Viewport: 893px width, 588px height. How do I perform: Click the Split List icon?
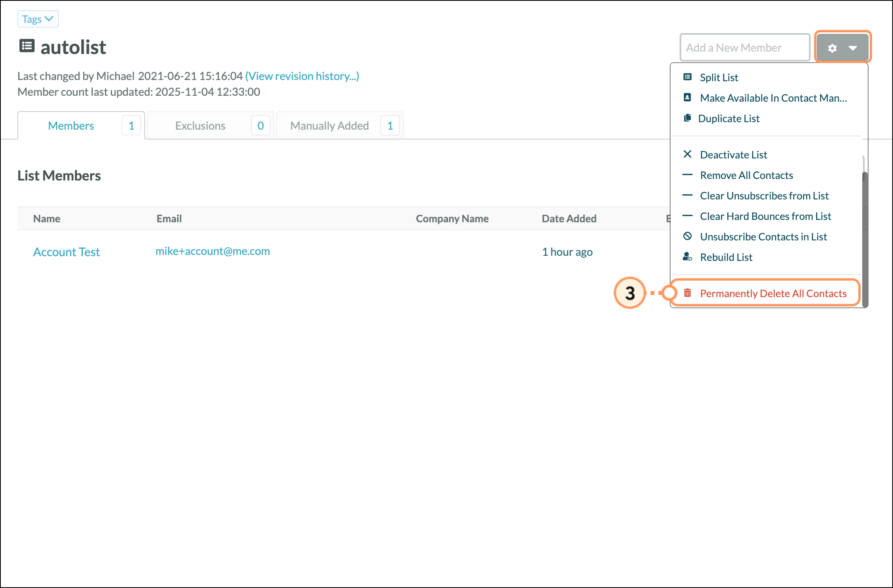coord(687,77)
